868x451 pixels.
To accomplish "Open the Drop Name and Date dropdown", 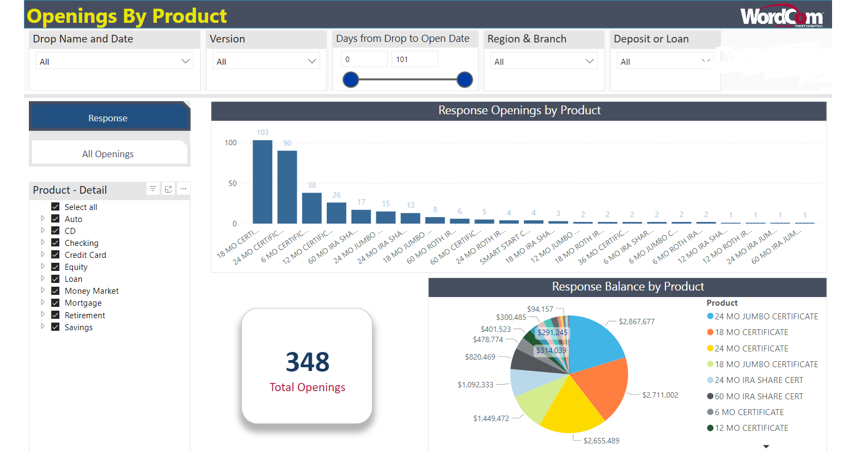I will (x=114, y=61).
